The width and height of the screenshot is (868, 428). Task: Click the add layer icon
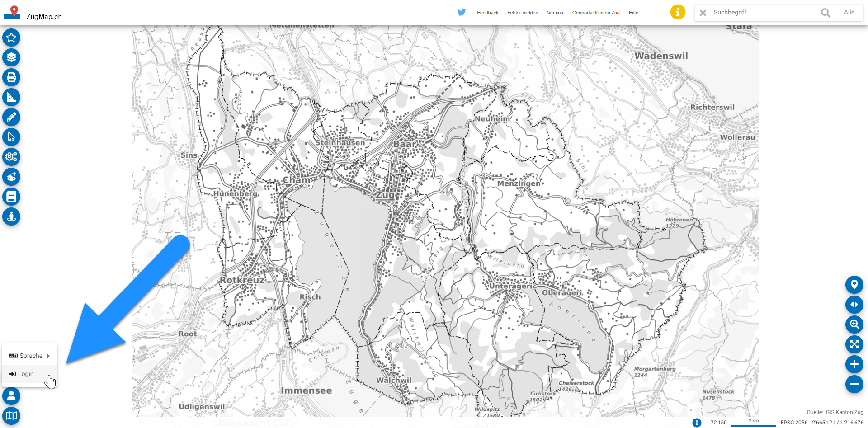pos(11,177)
